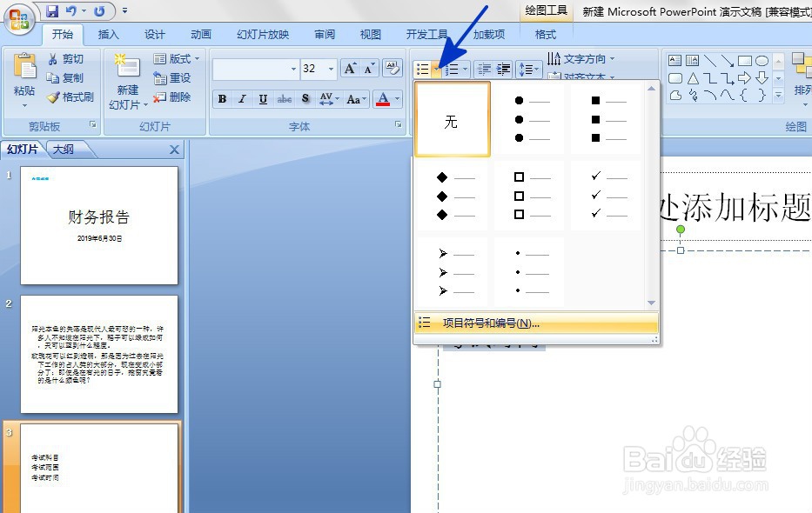Image resolution: width=812 pixels, height=513 pixels.
Task: Open the line spacing menu
Action: [529, 70]
